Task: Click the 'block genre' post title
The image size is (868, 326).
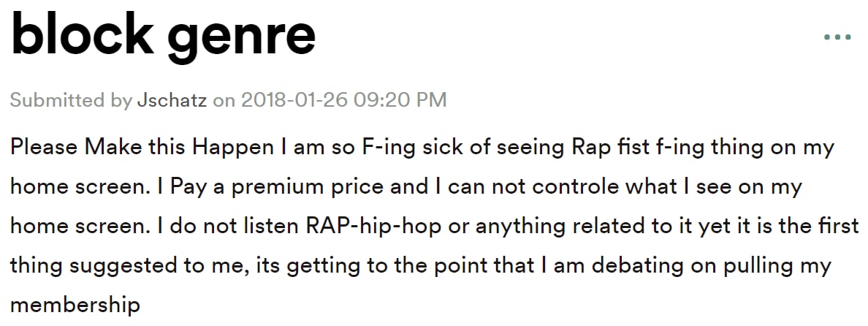Action: pos(164,34)
